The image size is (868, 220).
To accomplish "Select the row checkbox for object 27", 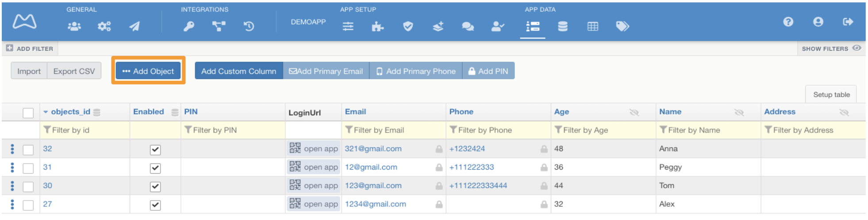I will click(x=28, y=205).
